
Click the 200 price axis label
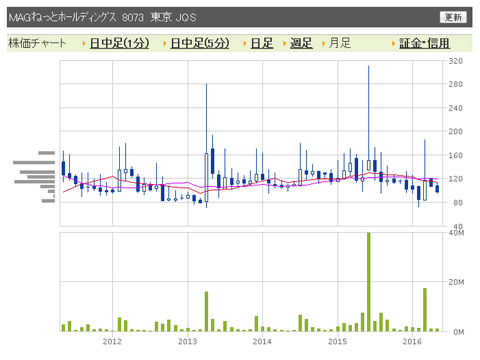coord(456,131)
